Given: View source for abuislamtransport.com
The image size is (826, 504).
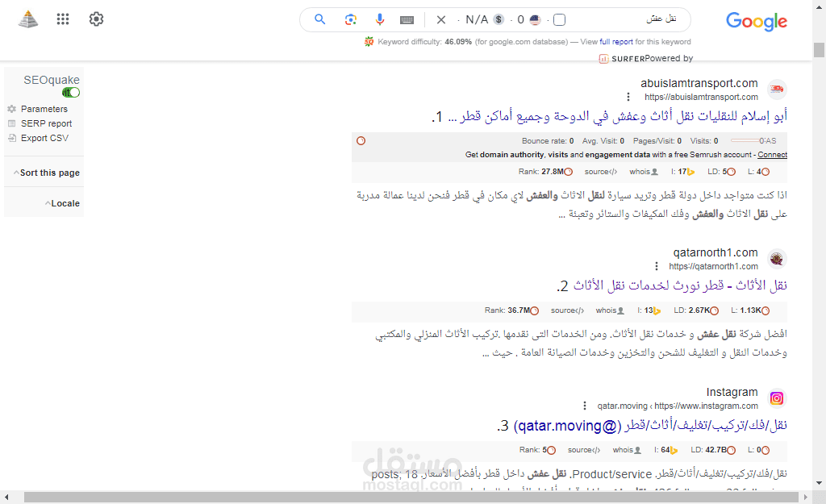Looking at the screenshot, I should click(600, 172).
